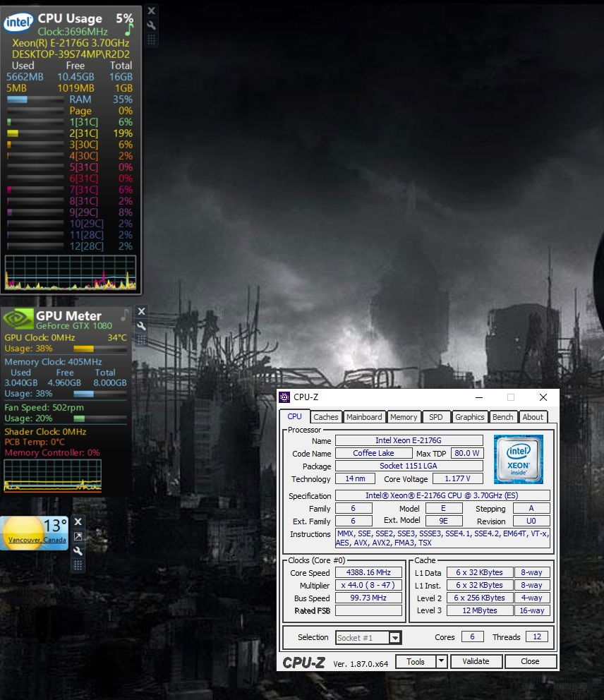
Task: Expand the Tools button dropdown arrow
Action: coord(441,661)
